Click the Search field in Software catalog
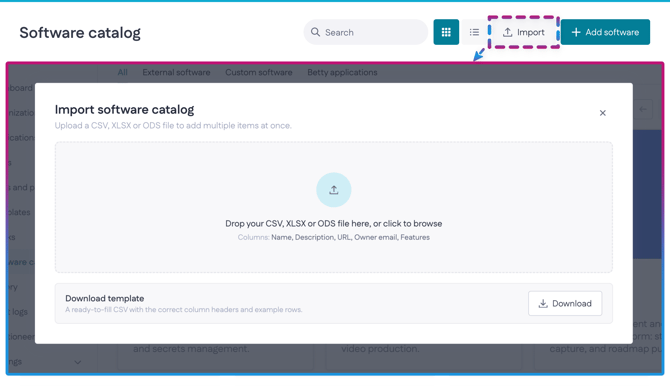 tap(365, 32)
